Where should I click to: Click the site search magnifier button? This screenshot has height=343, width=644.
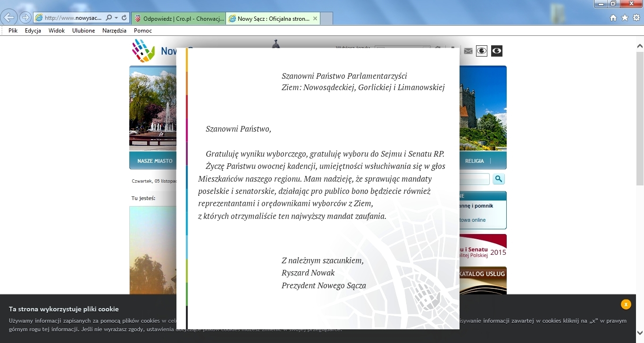click(x=499, y=179)
